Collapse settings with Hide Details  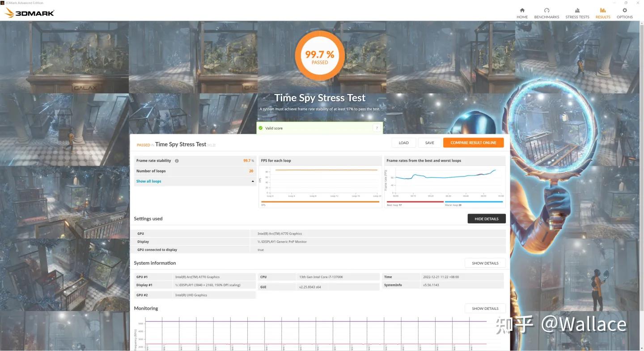[486, 218]
